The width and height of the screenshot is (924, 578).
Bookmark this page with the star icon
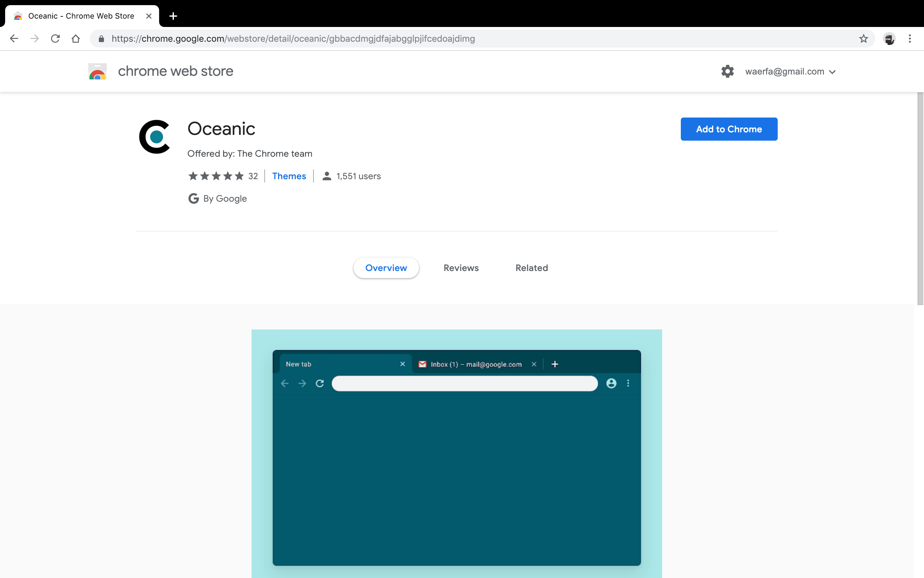click(x=864, y=39)
